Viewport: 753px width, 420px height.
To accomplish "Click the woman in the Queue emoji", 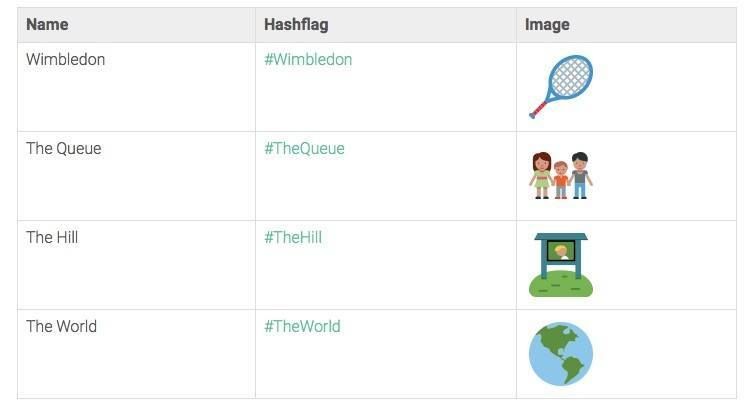I will point(541,175).
